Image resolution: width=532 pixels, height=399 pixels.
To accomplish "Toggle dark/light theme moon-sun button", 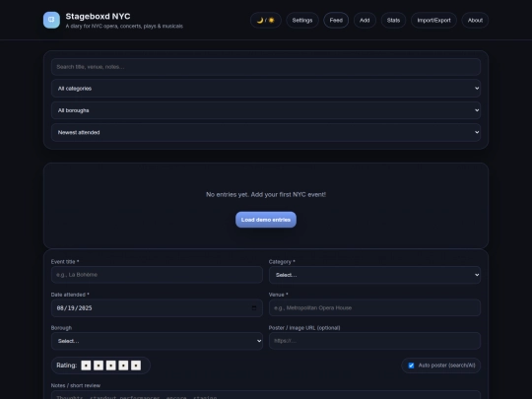I will click(x=266, y=21).
